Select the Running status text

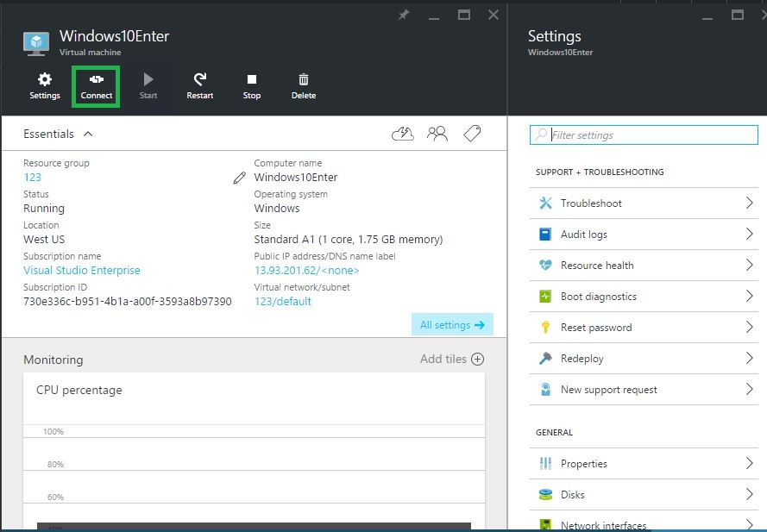(x=44, y=209)
